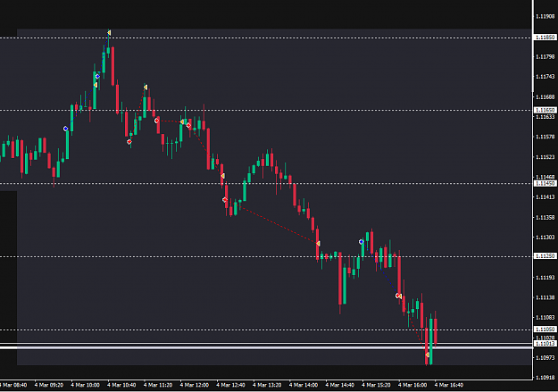Click the 1.11358 price scale value
This screenshot has width=558, height=392.
[546, 217]
